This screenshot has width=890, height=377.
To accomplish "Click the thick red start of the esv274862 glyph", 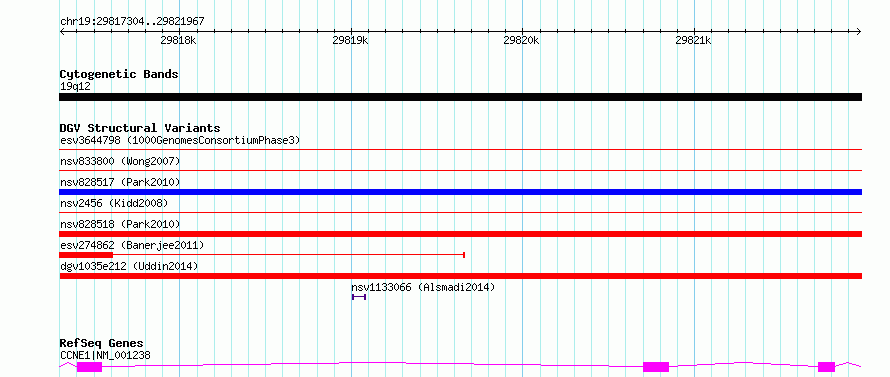I will (86, 255).
